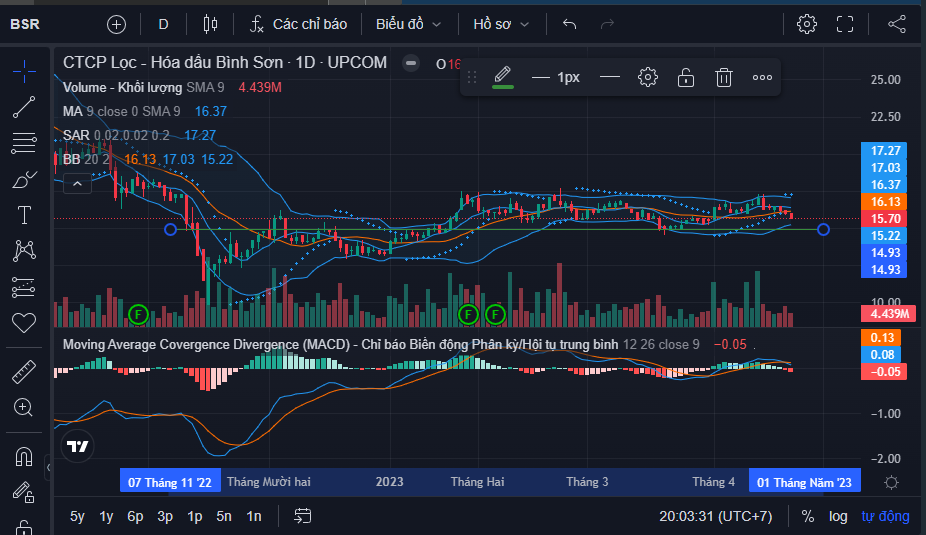Viewport: 926px width, 535px height.
Task: Toggle magnet mode snapping
Action: coord(24,456)
